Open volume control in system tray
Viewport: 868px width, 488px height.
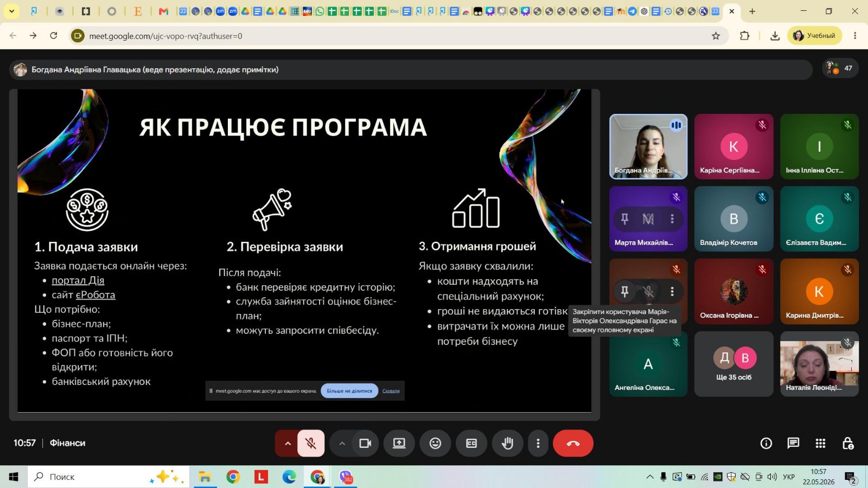tap(771, 477)
